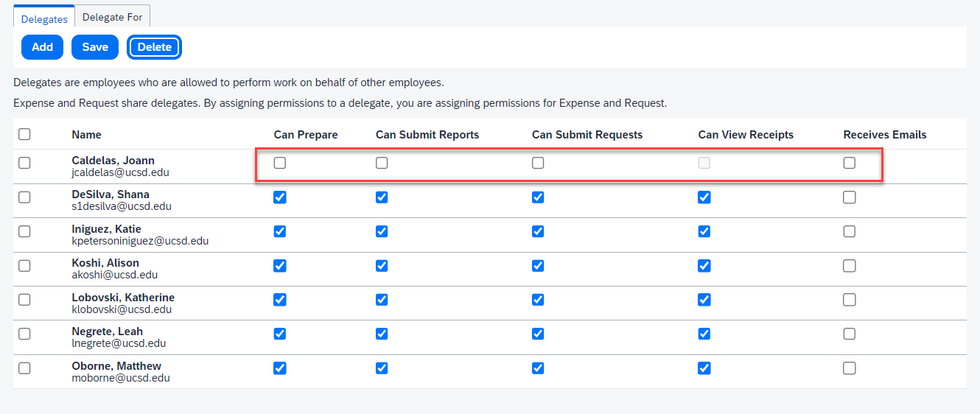Enable Receives Emails for Joann Caldelas
Screen dimensions: 980x414
[x=850, y=164]
